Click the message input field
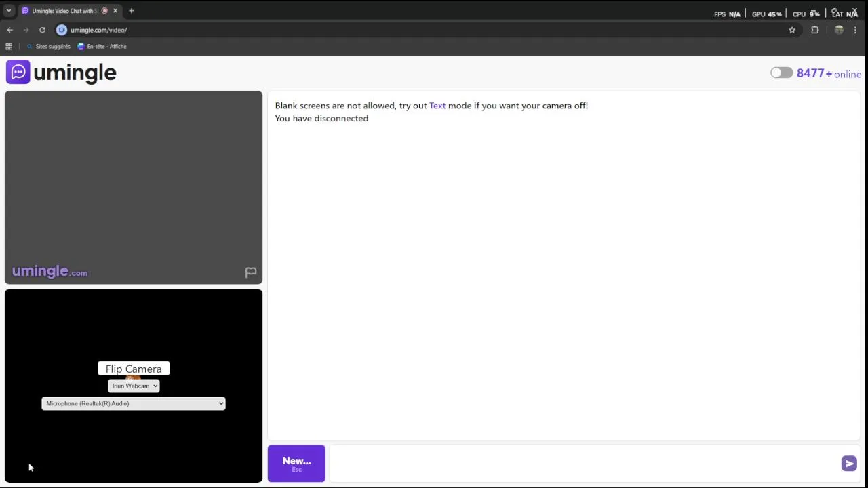The width and height of the screenshot is (868, 488). 585,464
